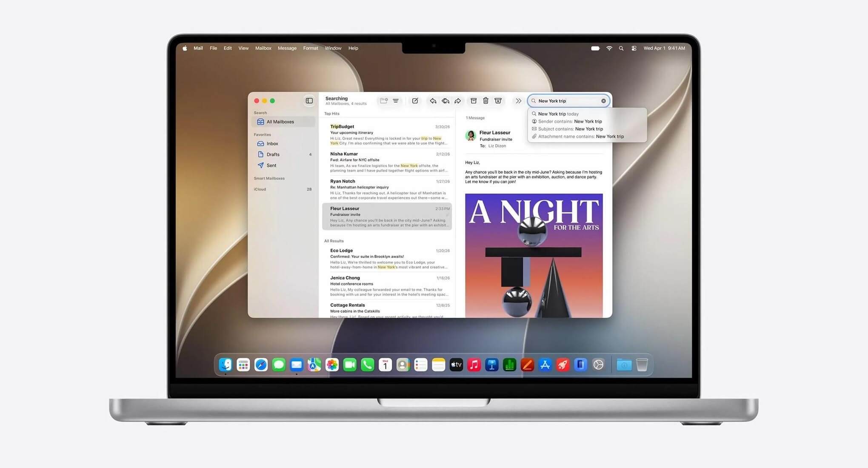Open the File menu

[213, 48]
